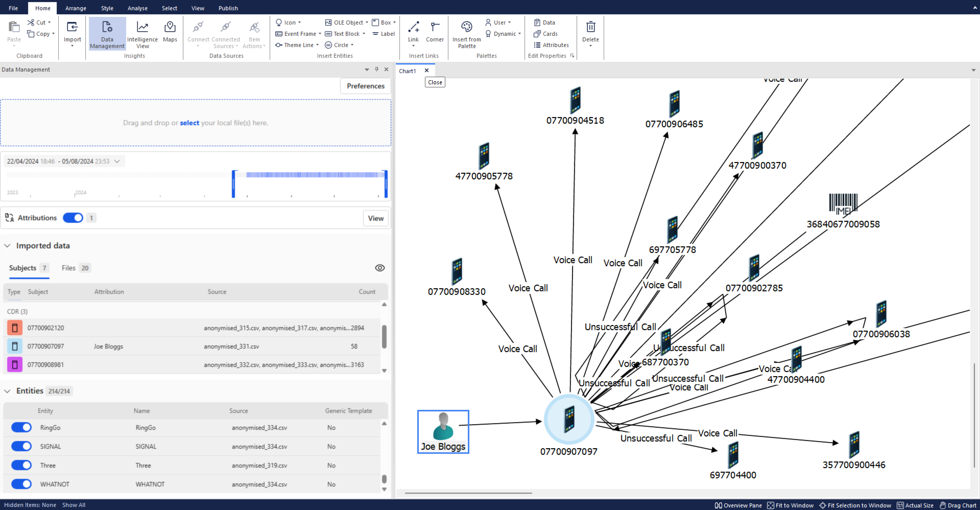The height and width of the screenshot is (510, 980).
Task: Click the Insert from Palette icon
Action: click(466, 34)
